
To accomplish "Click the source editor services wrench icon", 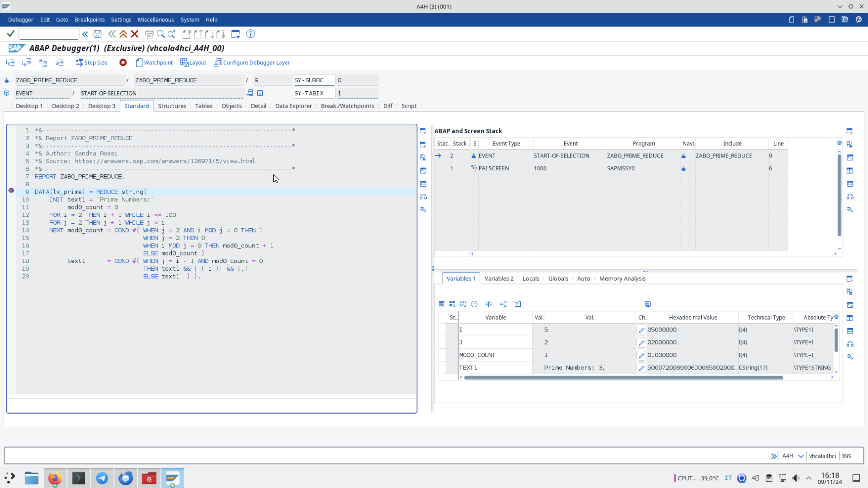I will coord(423,210).
